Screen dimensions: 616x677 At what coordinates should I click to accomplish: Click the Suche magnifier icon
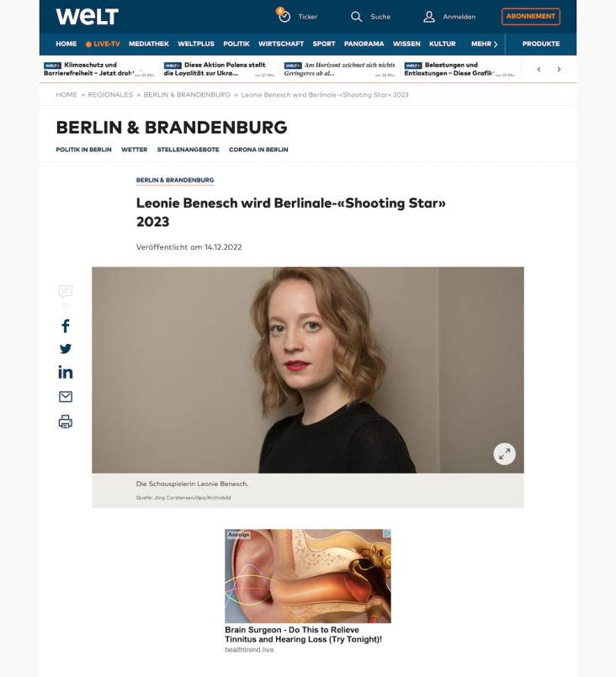click(x=356, y=17)
